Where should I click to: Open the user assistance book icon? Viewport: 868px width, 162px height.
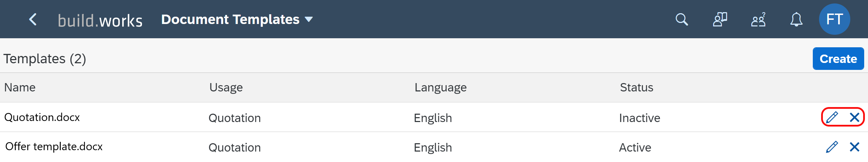pyautogui.click(x=720, y=19)
